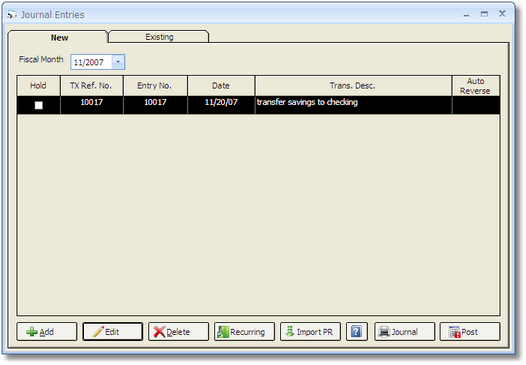Screen dimensions: 526x365
Task: Click the Edit button label
Action: 112,332
